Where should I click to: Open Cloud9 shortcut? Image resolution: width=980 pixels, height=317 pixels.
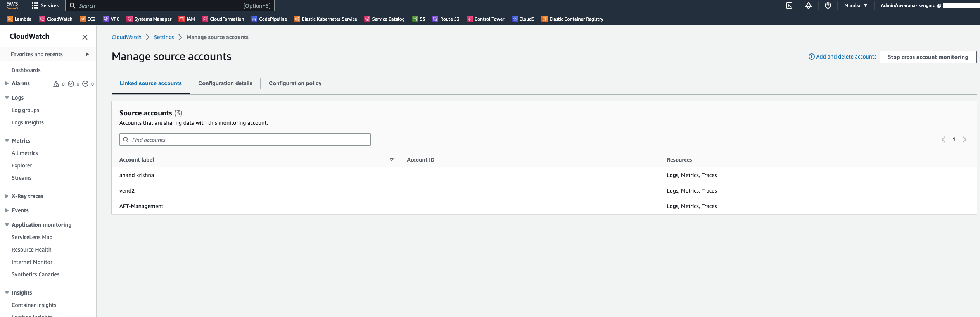tap(523, 19)
